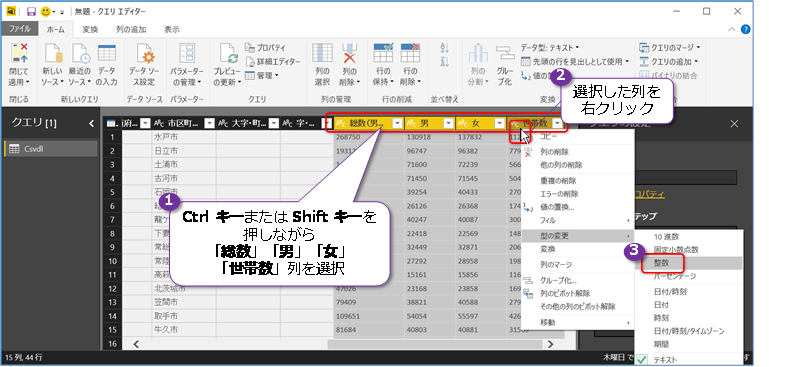Open the filter dropdown of the 市区町 column

209,123
